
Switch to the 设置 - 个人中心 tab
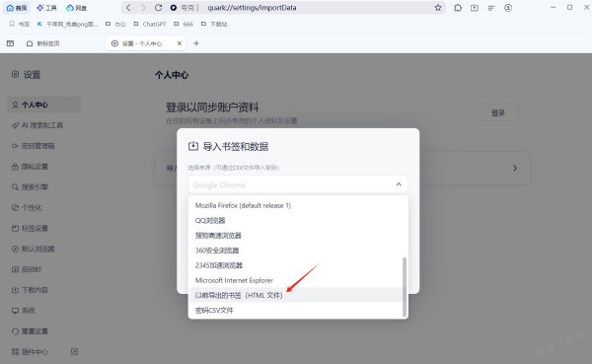[x=146, y=43]
